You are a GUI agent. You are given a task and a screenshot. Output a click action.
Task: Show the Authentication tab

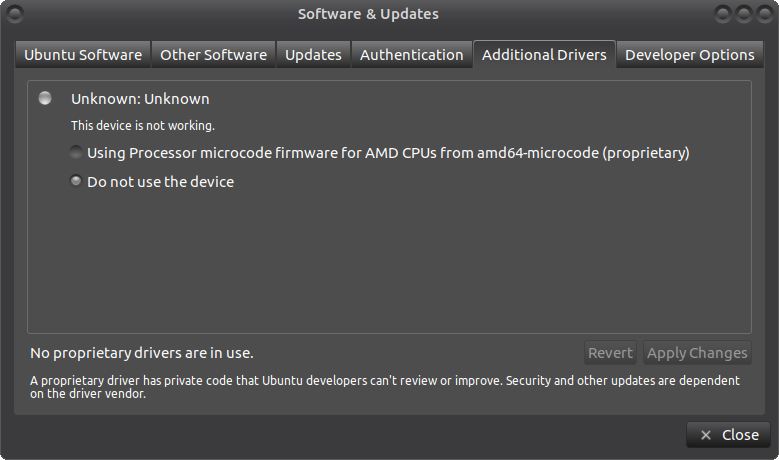pos(411,55)
